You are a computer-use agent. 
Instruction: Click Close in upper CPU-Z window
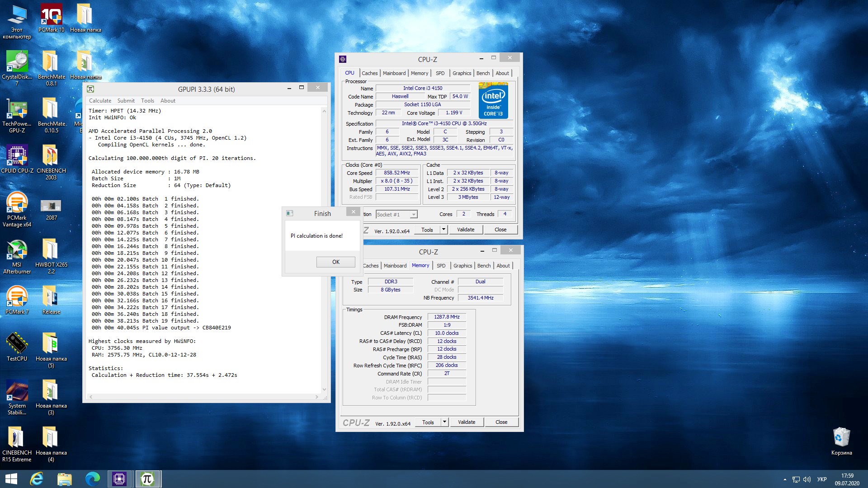pyautogui.click(x=500, y=230)
